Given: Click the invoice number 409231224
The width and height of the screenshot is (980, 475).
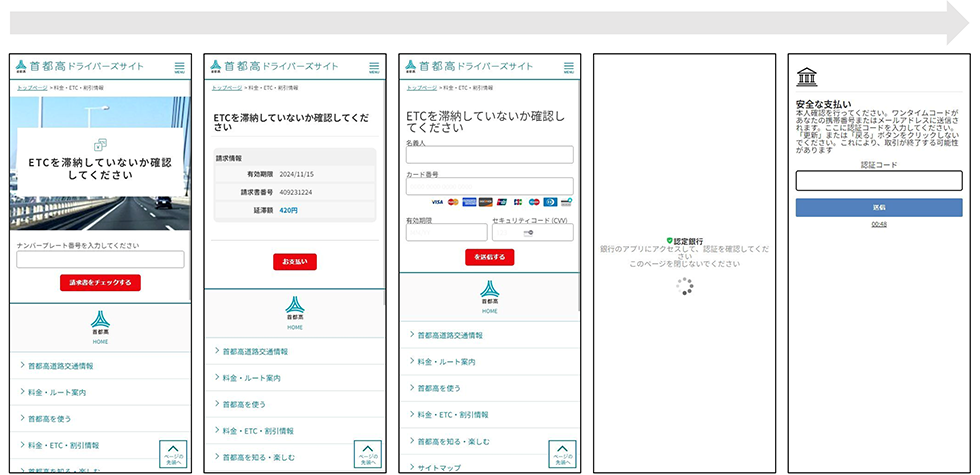Looking at the screenshot, I should [x=296, y=192].
